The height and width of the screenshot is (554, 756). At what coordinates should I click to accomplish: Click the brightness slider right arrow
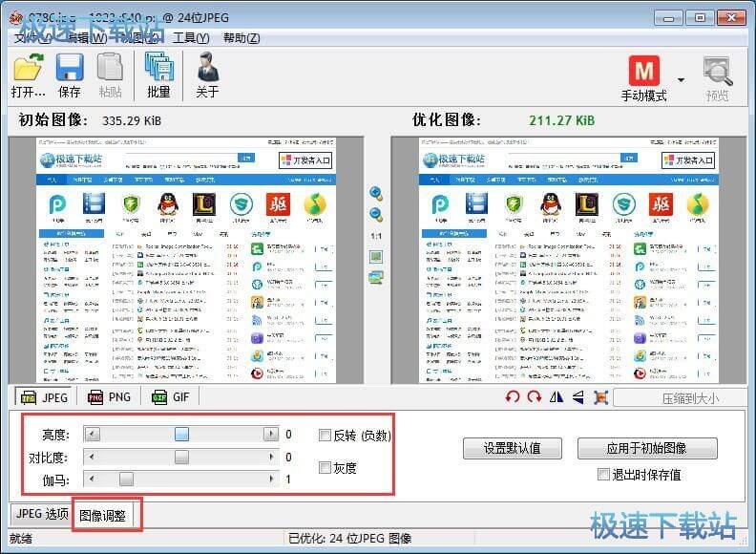[x=271, y=434]
